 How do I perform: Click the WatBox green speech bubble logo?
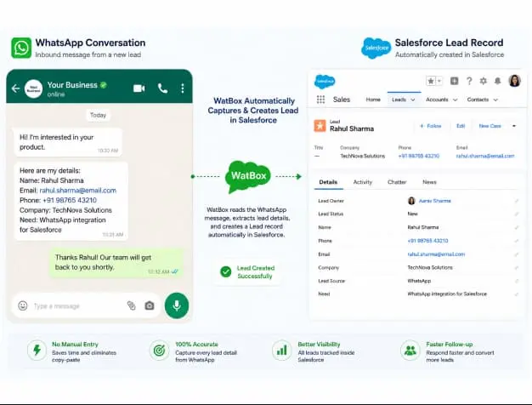(x=248, y=177)
